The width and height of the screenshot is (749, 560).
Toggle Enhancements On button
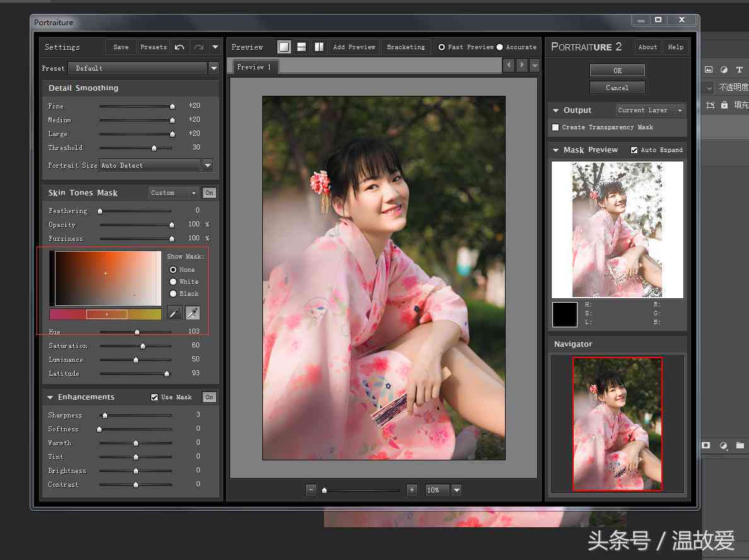pos(209,397)
